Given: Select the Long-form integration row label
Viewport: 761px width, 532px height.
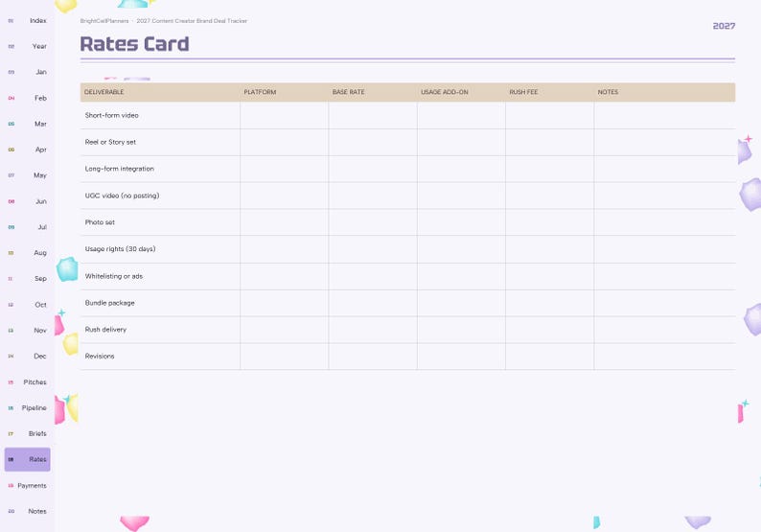Looking at the screenshot, I should click(x=120, y=169).
